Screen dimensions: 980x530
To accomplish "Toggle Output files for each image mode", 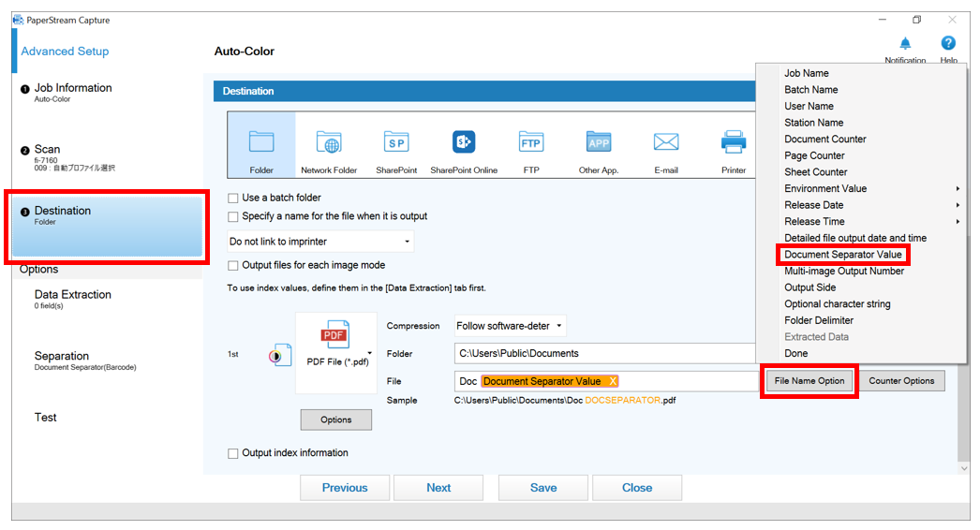I will [233, 266].
